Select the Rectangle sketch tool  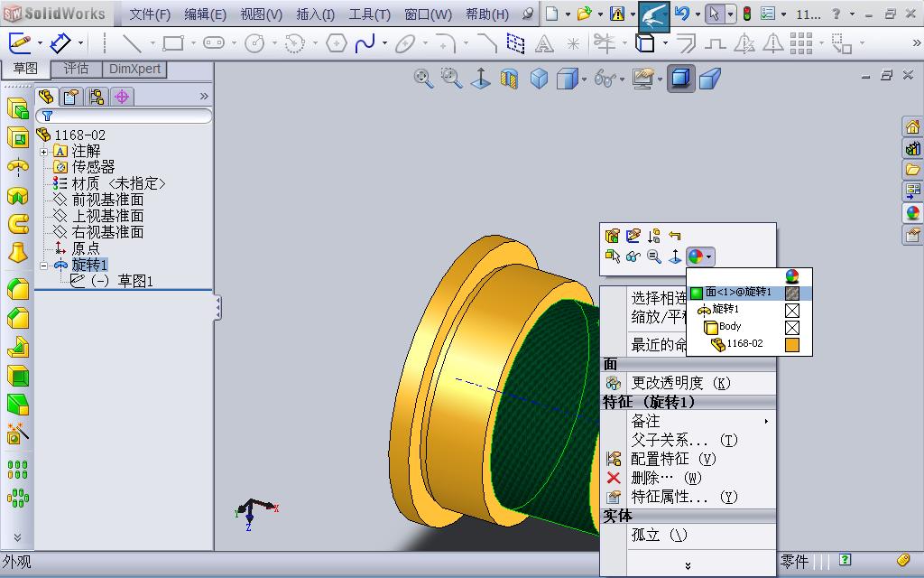click(x=173, y=43)
